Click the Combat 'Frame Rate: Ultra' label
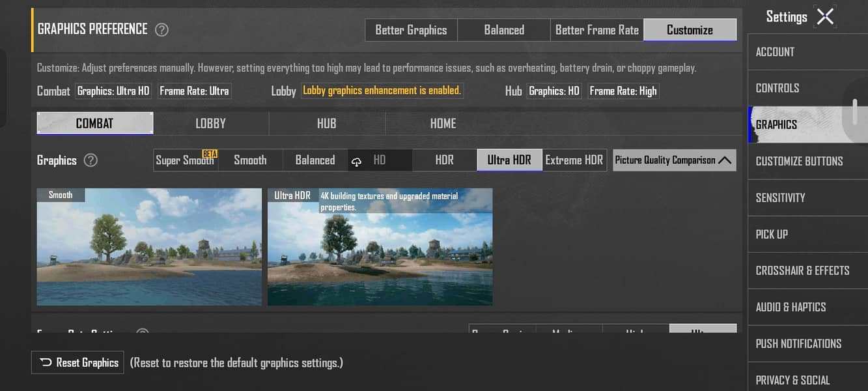The width and height of the screenshot is (868, 391). pyautogui.click(x=194, y=91)
